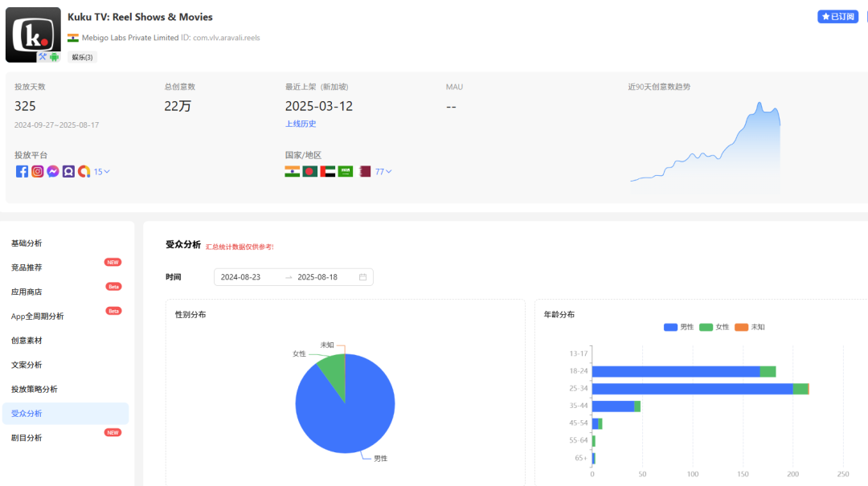The image size is (868, 486).
Task: Click the 18-24 male blue bar
Action: click(676, 371)
